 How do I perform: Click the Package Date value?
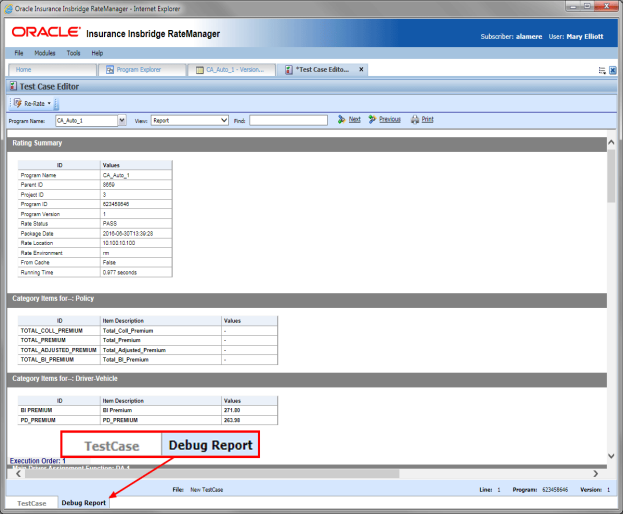point(128,234)
